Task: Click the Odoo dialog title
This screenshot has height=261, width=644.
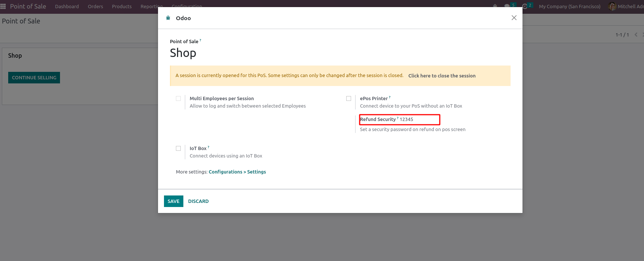Action: click(x=183, y=18)
